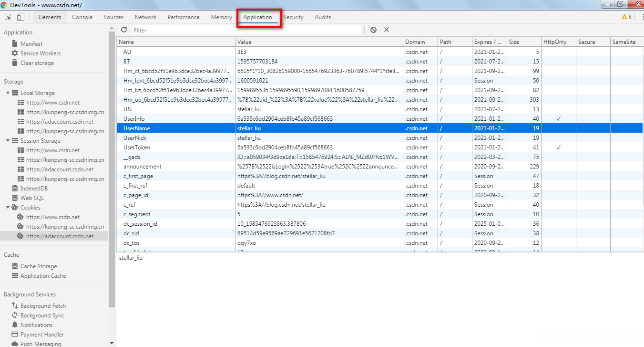Go to the Performance tab
The image size is (644, 347).
(184, 17)
